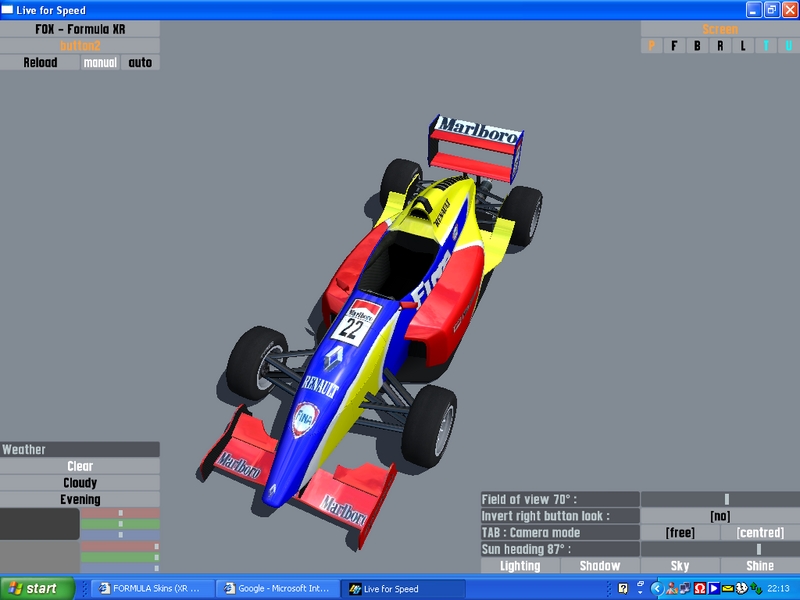Image resolution: width=800 pixels, height=600 pixels.
Task: Expand hidden system tray icons arrow
Action: pos(657,589)
